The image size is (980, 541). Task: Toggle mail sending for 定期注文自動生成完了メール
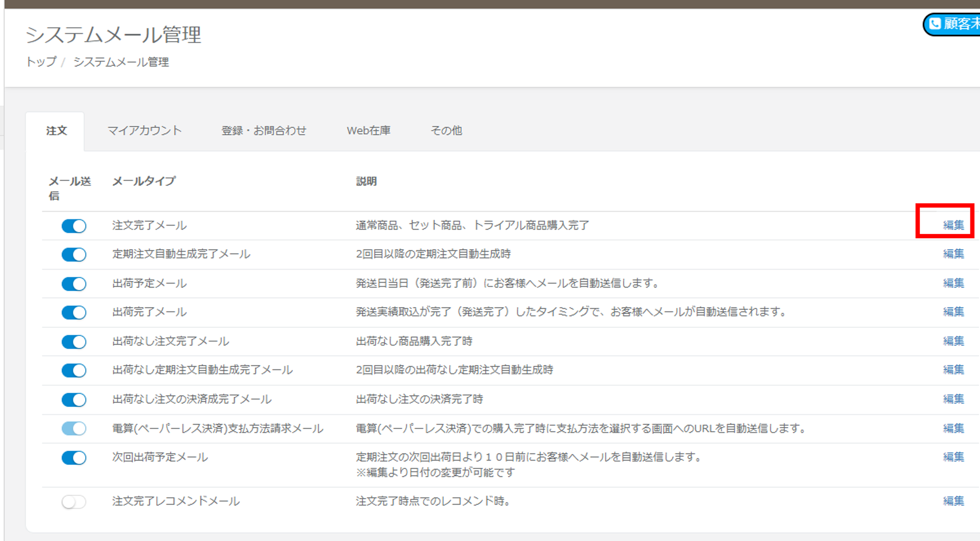[74, 254]
